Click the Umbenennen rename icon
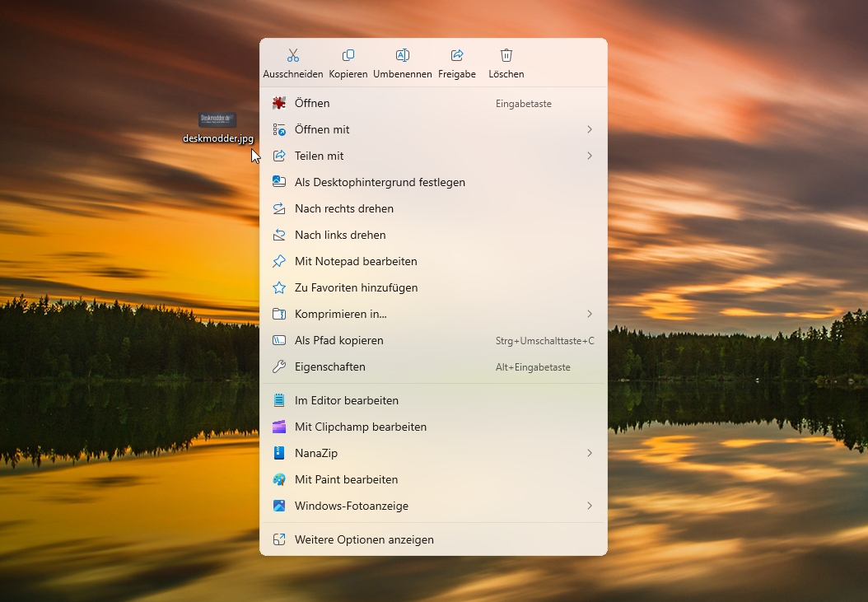Screen dimensions: 868x602 pos(403,55)
